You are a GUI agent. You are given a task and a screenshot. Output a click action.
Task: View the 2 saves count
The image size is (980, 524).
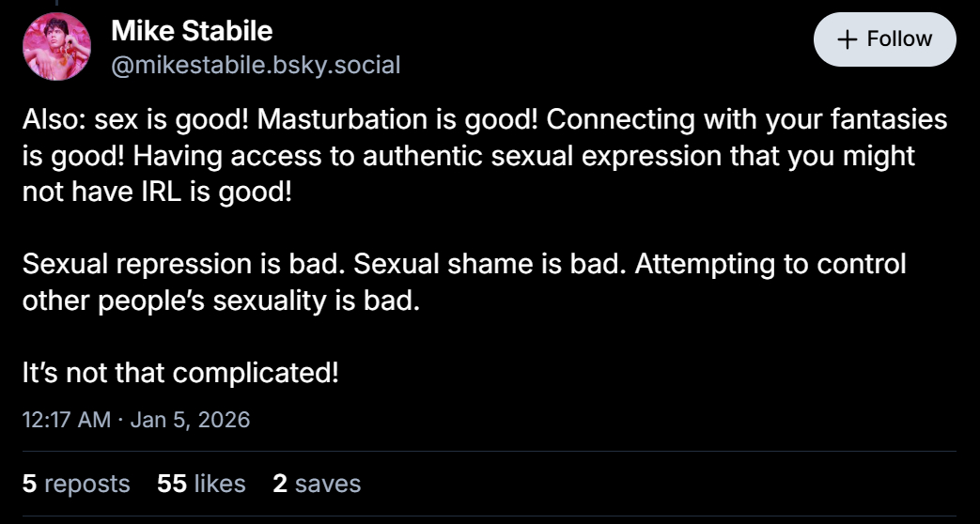click(317, 484)
